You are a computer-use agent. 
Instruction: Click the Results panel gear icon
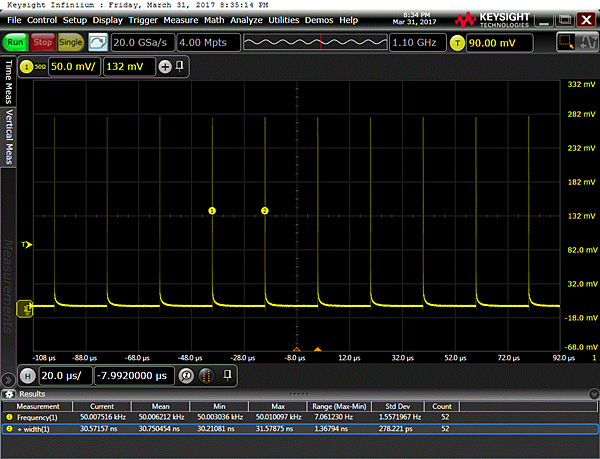pyautogui.click(x=9, y=394)
